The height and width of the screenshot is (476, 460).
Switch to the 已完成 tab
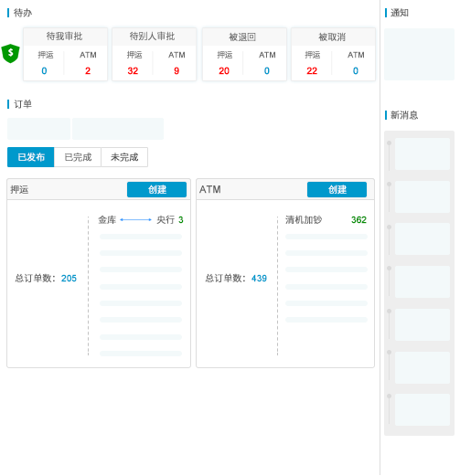tap(78, 157)
